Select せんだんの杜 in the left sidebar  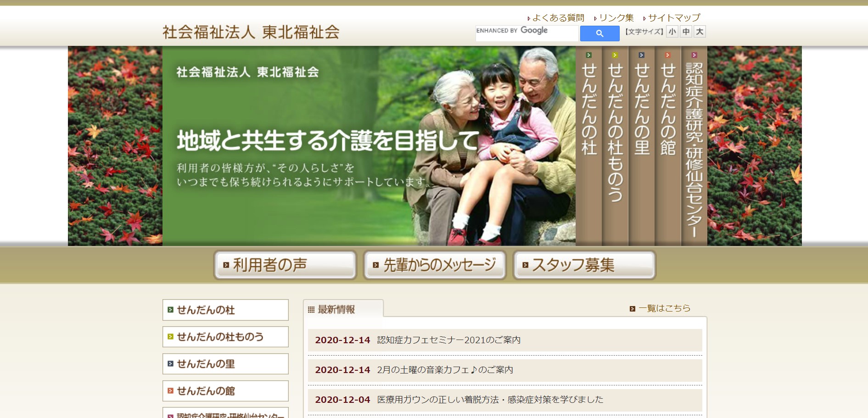[x=225, y=310]
